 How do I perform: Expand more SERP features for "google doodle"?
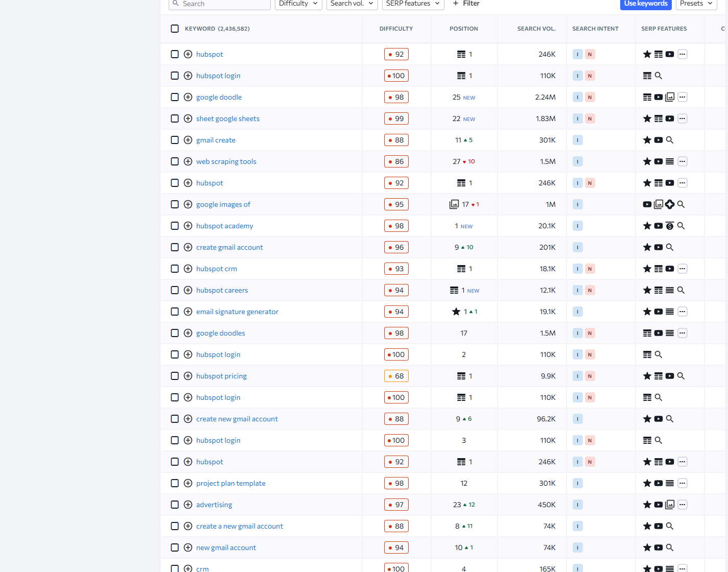(683, 97)
